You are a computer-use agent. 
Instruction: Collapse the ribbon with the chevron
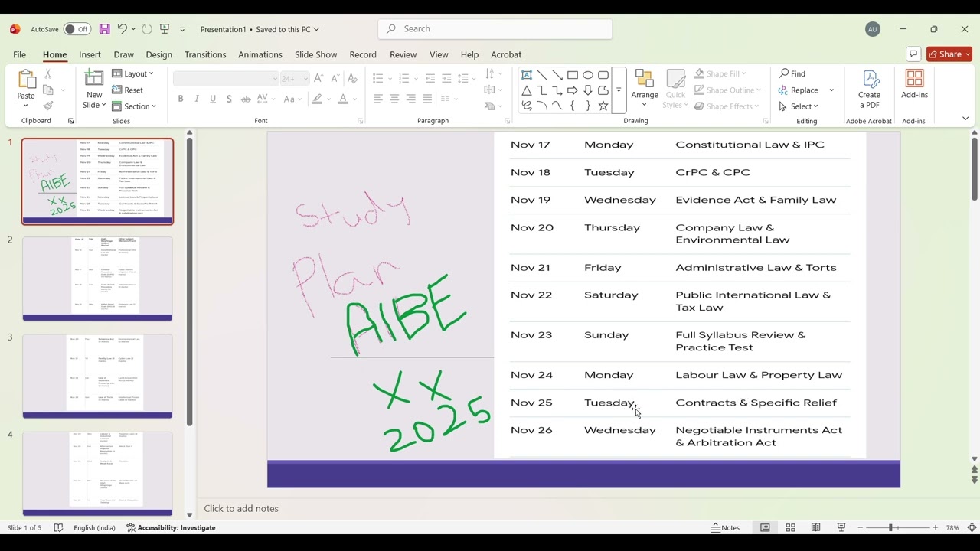(x=965, y=119)
